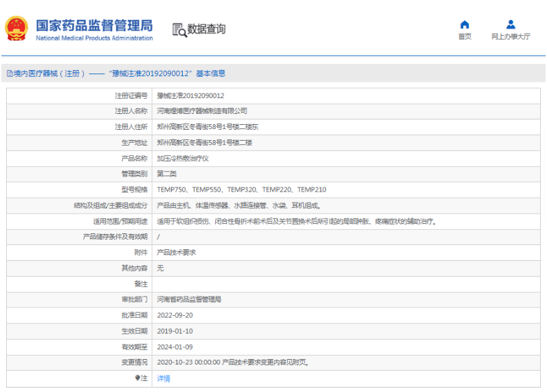The image size is (547, 392).
Task: Click the national emblem logo
Action: click(x=16, y=28)
